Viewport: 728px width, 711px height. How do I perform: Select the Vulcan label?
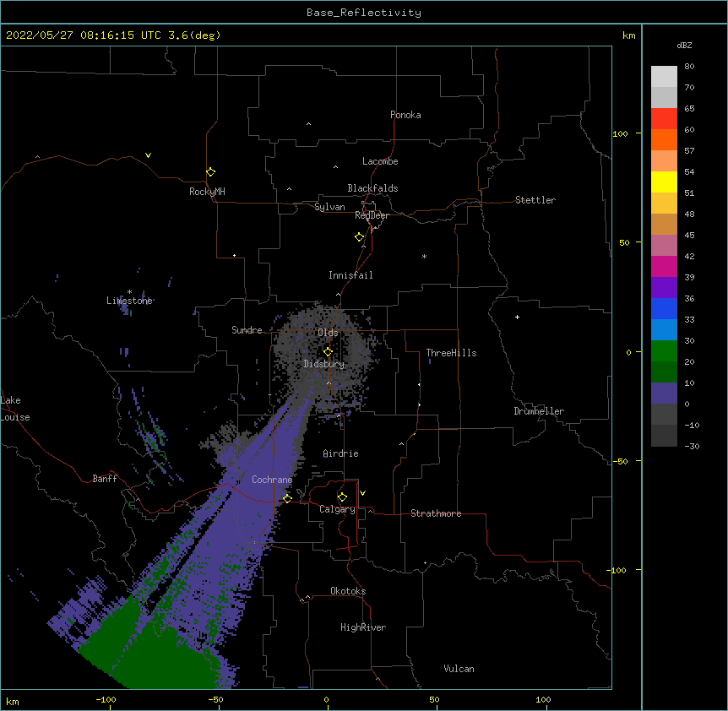459,669
